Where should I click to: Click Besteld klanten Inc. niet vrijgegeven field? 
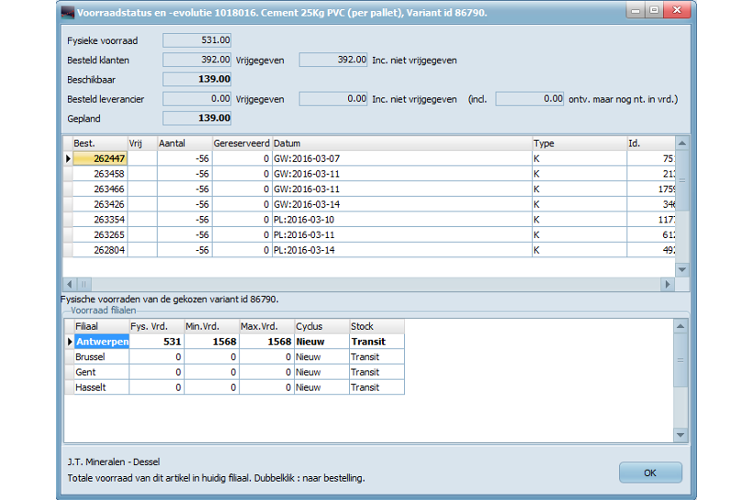pyautogui.click(x=333, y=60)
